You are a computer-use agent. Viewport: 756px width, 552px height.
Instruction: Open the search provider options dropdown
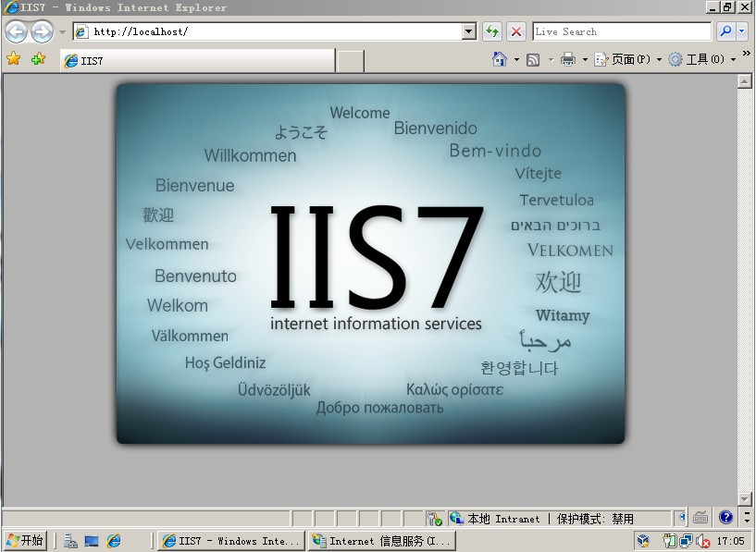(741, 31)
